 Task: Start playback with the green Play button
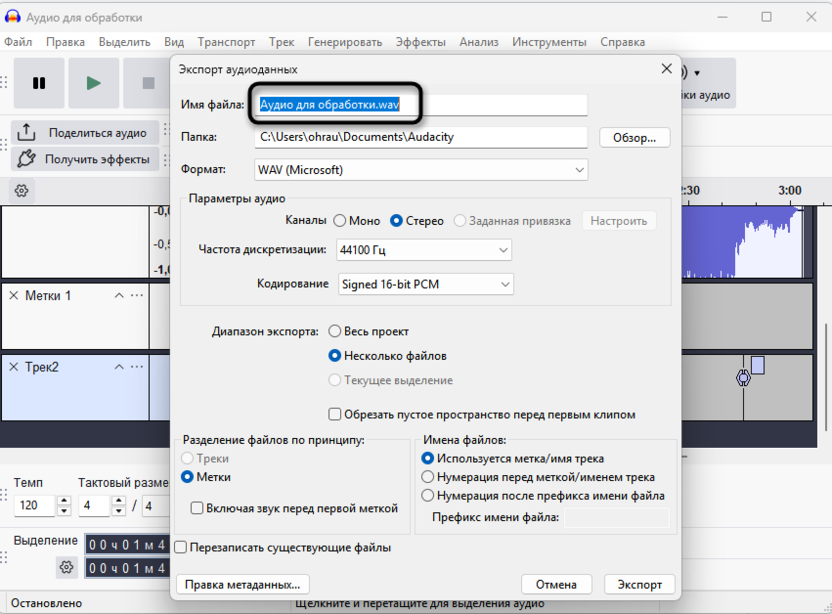coord(94,83)
